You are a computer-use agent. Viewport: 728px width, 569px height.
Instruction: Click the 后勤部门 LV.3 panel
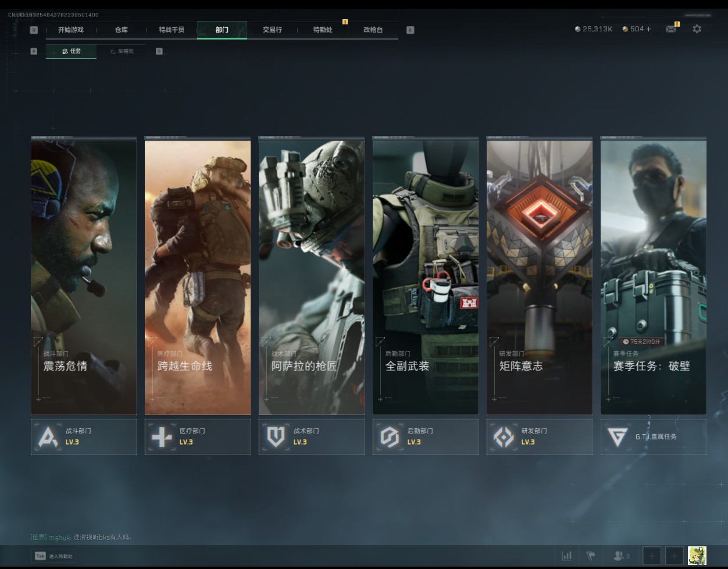(x=425, y=437)
